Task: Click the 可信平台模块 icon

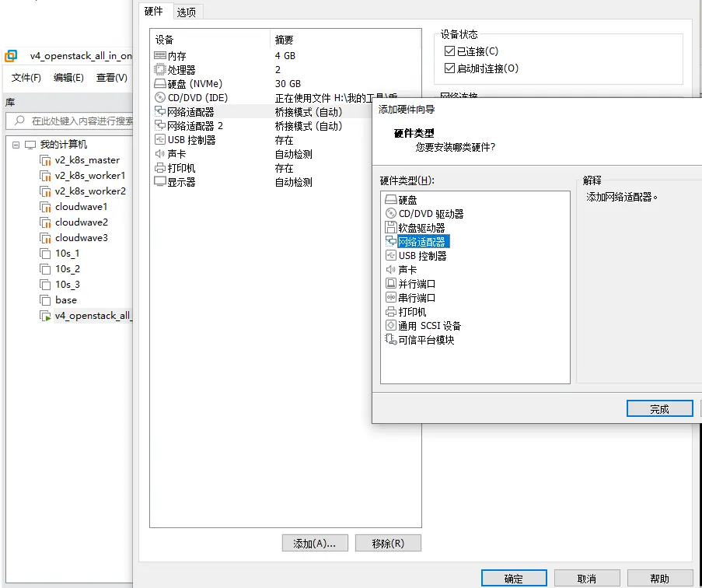Action: (391, 340)
